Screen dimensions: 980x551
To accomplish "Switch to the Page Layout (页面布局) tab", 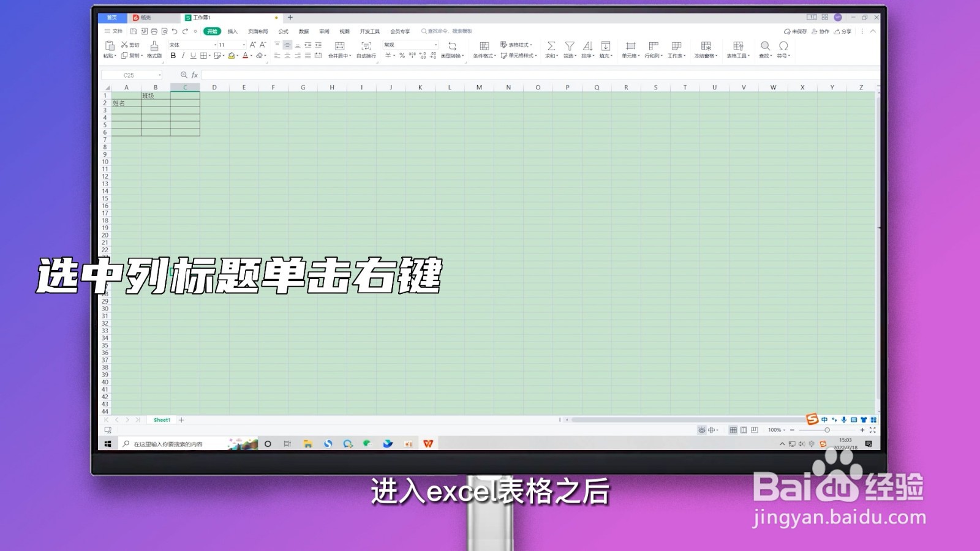I will coord(258,31).
